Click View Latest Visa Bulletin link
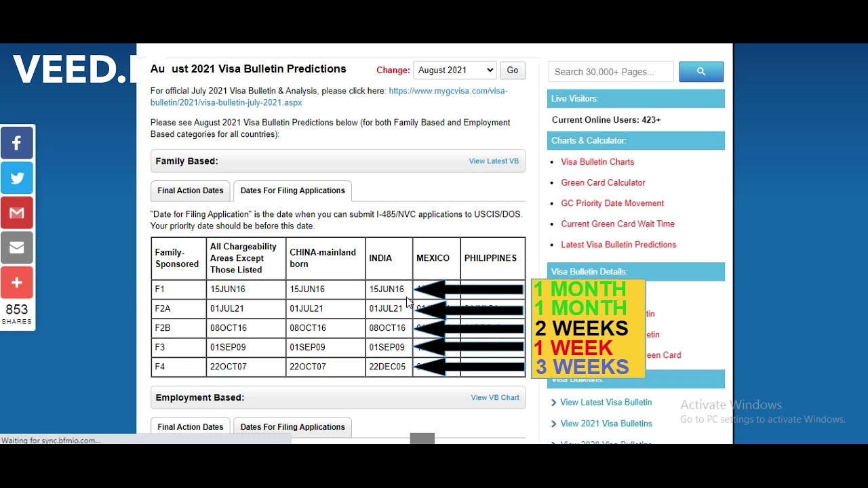The image size is (868, 488). point(606,403)
